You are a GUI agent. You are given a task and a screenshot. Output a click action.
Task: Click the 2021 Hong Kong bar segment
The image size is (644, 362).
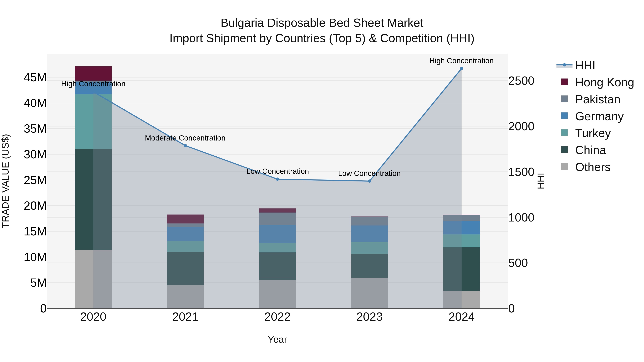[185, 219]
